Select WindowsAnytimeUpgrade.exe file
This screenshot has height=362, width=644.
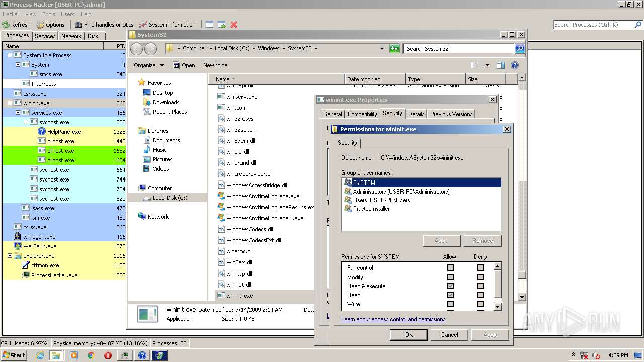262,196
